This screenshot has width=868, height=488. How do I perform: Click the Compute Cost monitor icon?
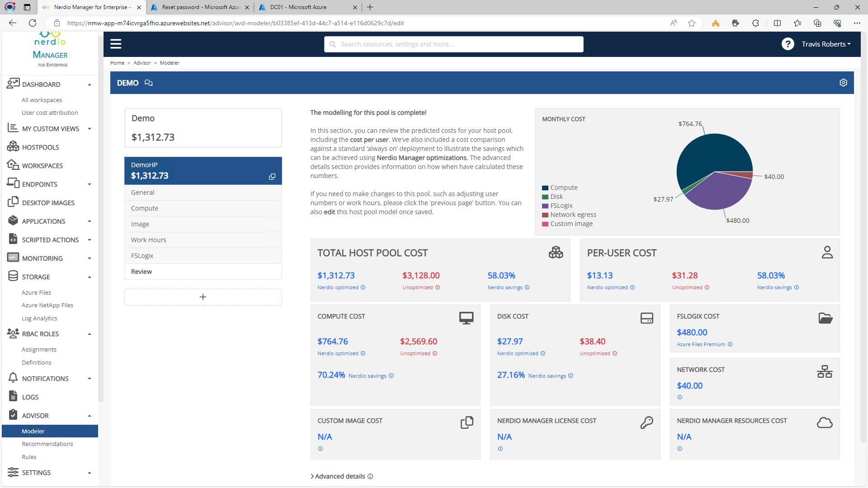(x=467, y=318)
